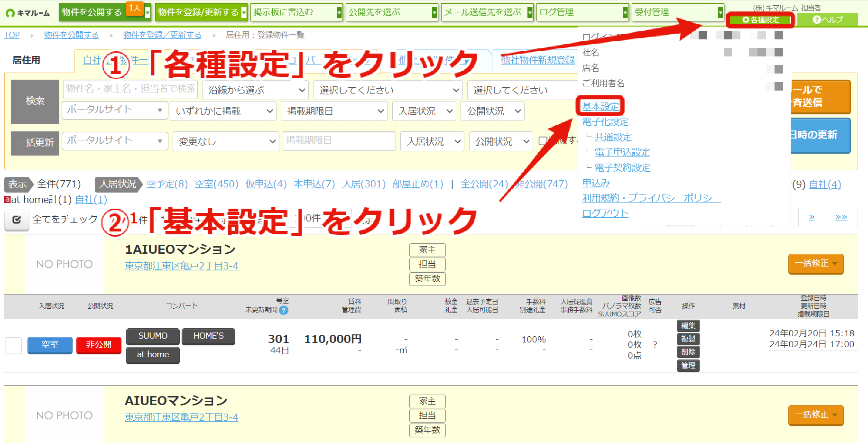Screen dimensions: 868x443
Task: Open 1AIUEOマンション address link
Action: [181, 266]
